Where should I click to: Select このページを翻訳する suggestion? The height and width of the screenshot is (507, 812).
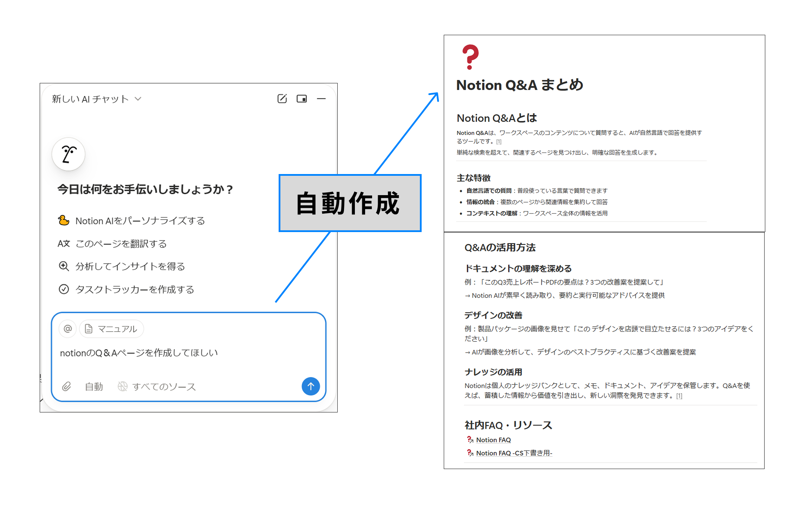pos(121,244)
